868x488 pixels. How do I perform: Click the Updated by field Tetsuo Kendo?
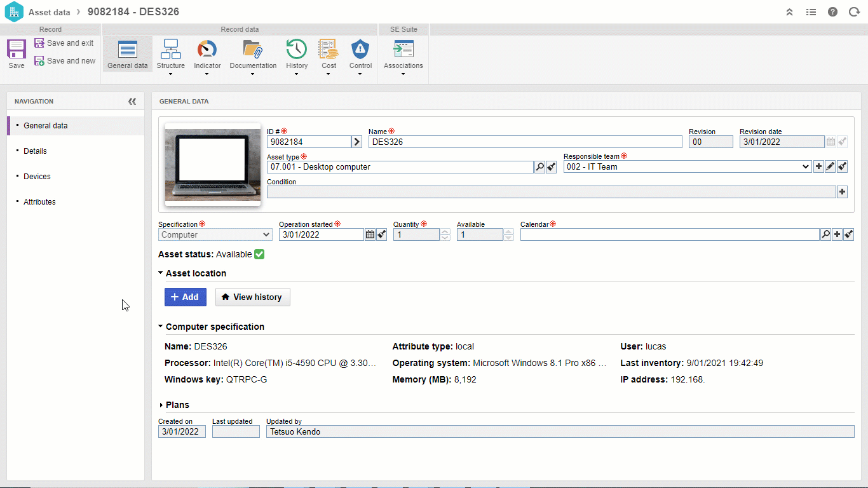[x=560, y=432]
